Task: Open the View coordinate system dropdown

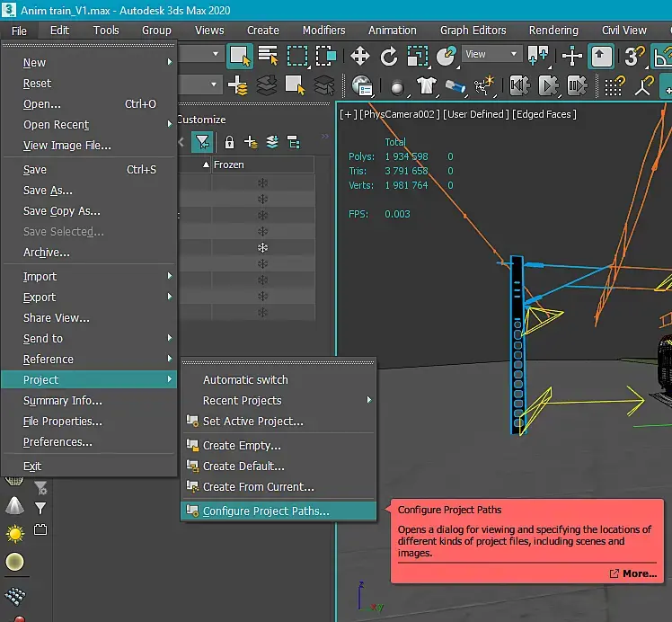Action: (x=492, y=54)
